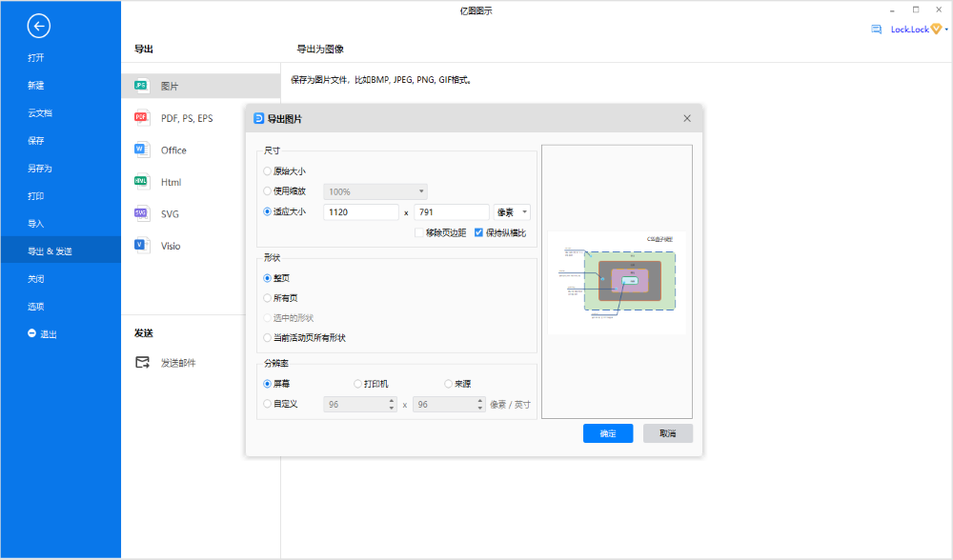Select the SVG file icon
Viewport: 953px width, 560px height.
pos(141,213)
